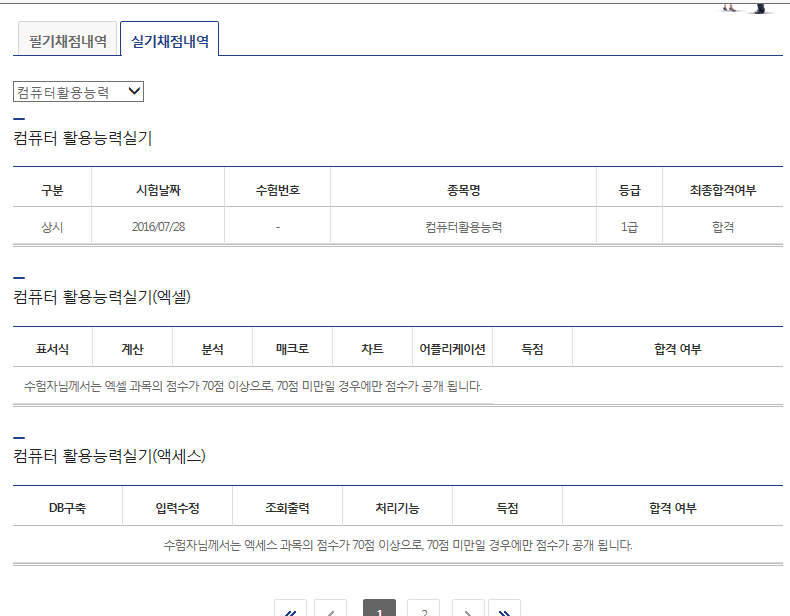Screen dimensions: 790x616
Task: Click the 컴퓨터 활용능력실기(엑셀) heading
Action: point(102,296)
